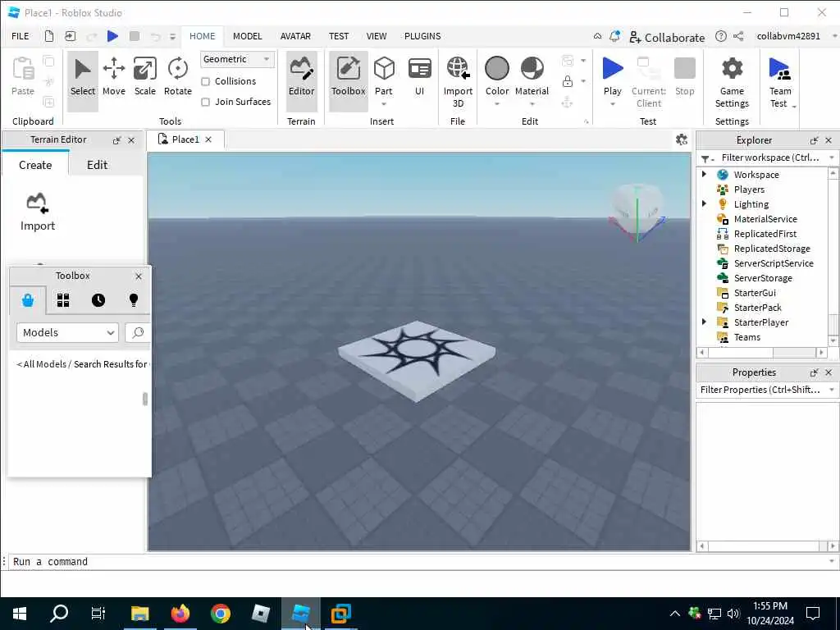Open Toolbox Marketplace tab
Image resolution: width=840 pixels, height=630 pixels.
28,300
